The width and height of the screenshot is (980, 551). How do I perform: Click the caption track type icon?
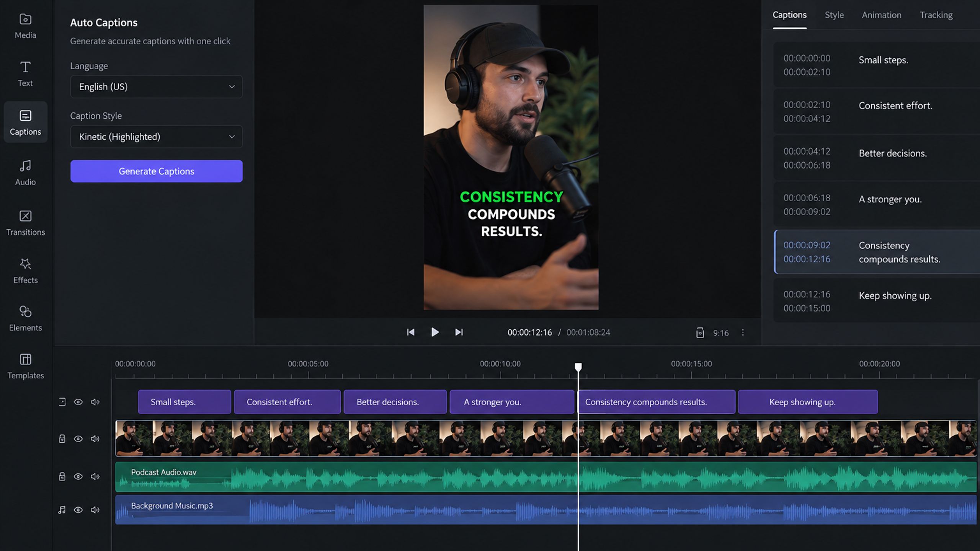point(62,402)
